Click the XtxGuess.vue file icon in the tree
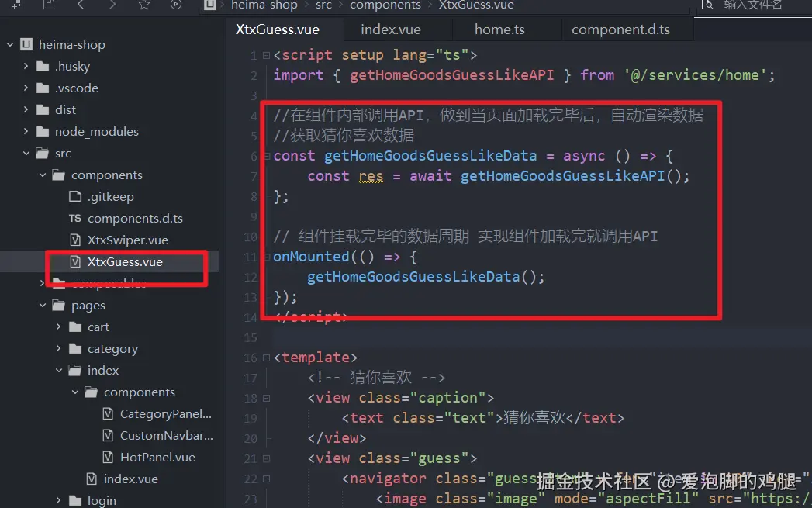 tap(75, 262)
